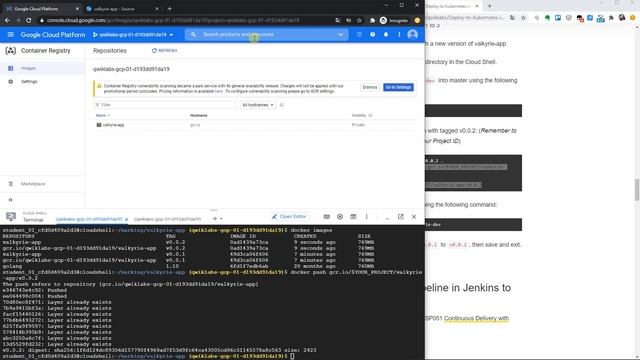Click the green Evernote extension icon
This screenshot has height=360, width=640.
tap(547, 18)
